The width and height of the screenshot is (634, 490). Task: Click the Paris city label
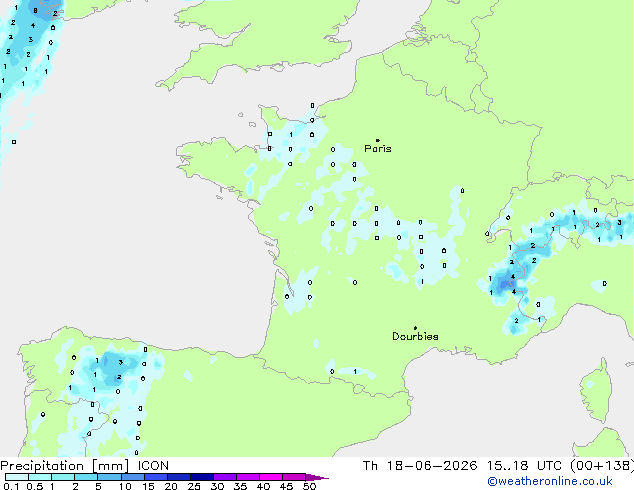[378, 149]
